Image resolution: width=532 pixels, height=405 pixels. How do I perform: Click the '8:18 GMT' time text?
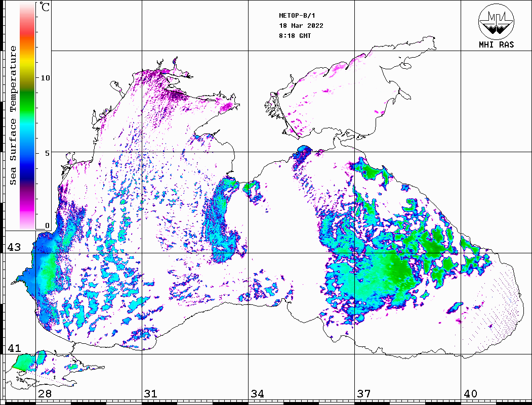[x=295, y=36]
